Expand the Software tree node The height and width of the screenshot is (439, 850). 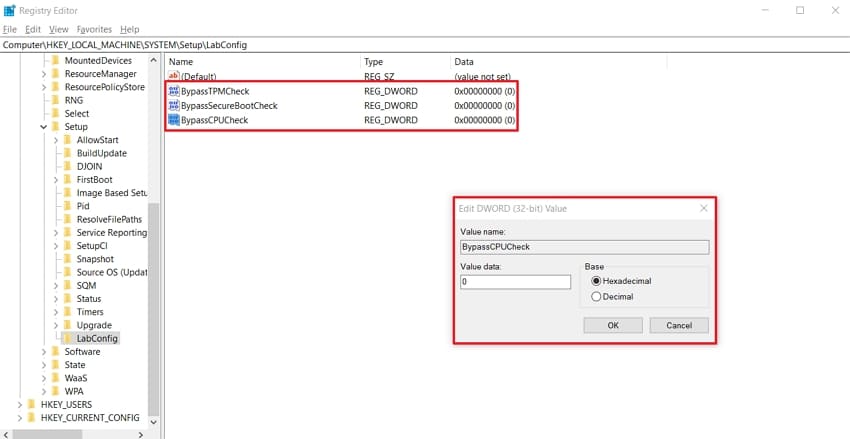[x=44, y=352]
